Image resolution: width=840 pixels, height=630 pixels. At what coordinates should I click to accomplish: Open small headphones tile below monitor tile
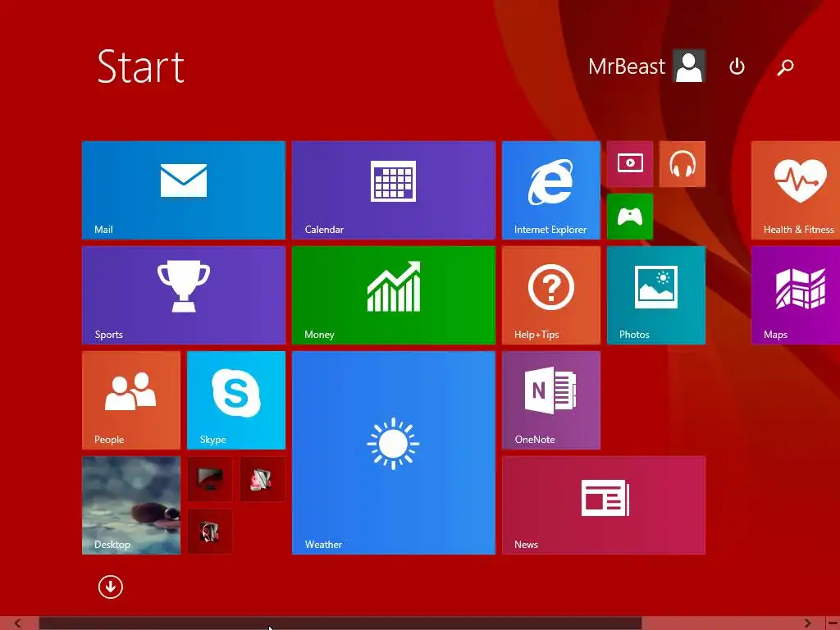click(210, 532)
